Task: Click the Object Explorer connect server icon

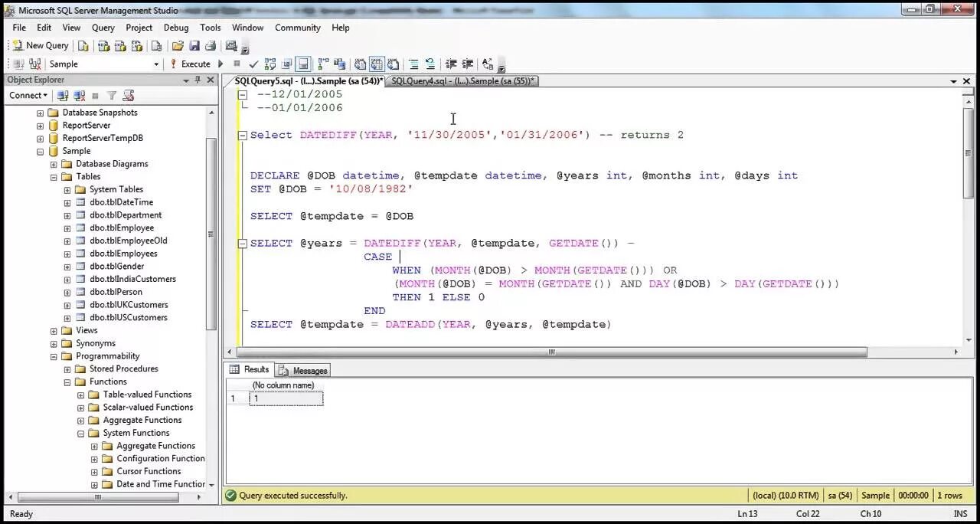Action: [63, 96]
